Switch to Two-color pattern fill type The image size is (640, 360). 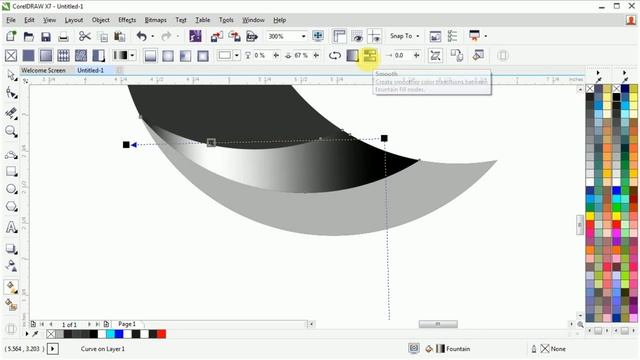click(98, 55)
